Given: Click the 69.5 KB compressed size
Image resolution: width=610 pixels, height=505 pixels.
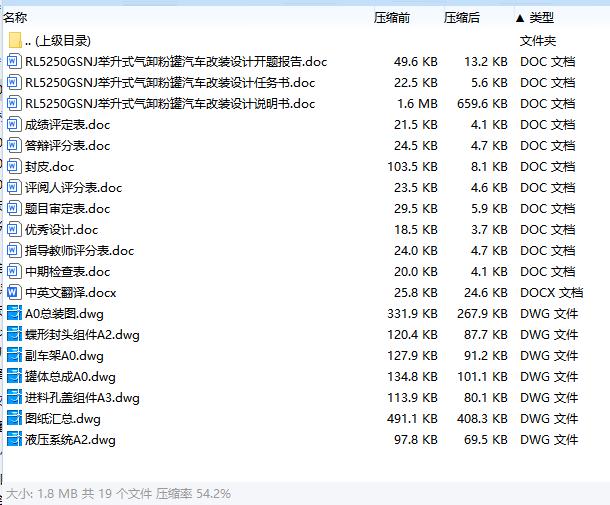Looking at the screenshot, I should [486, 440].
